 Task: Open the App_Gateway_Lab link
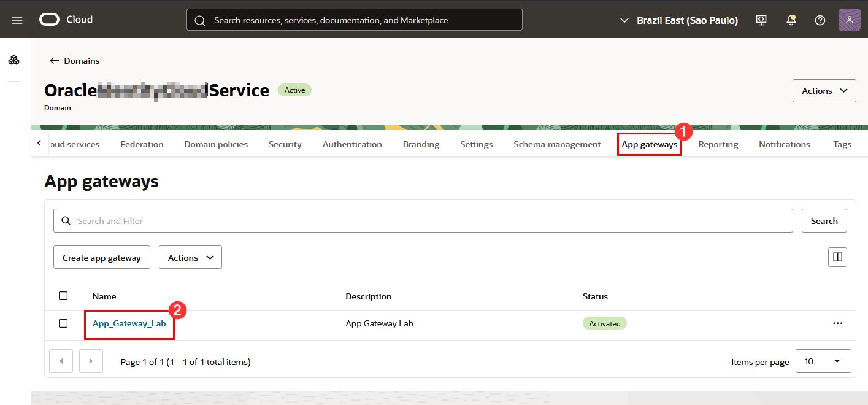129,323
